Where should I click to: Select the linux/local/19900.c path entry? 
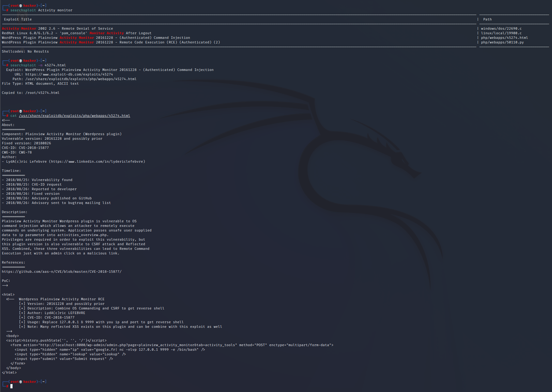(501, 33)
